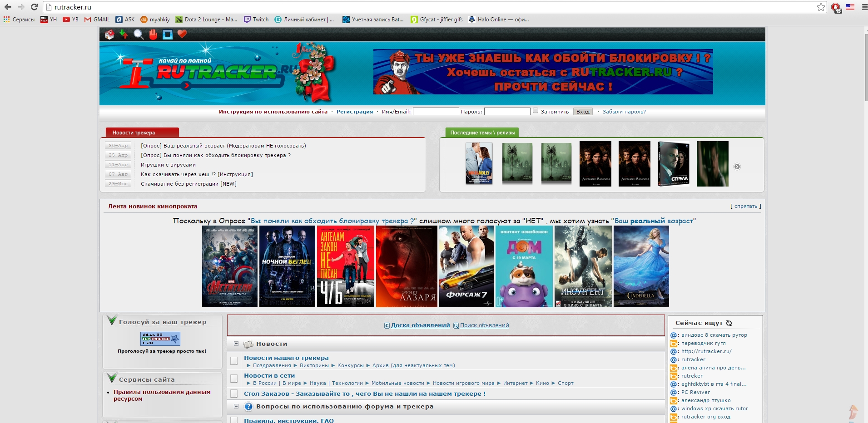Screen dimensions: 868x423
Task: Open the Дом movie poster
Action: [x=524, y=266]
